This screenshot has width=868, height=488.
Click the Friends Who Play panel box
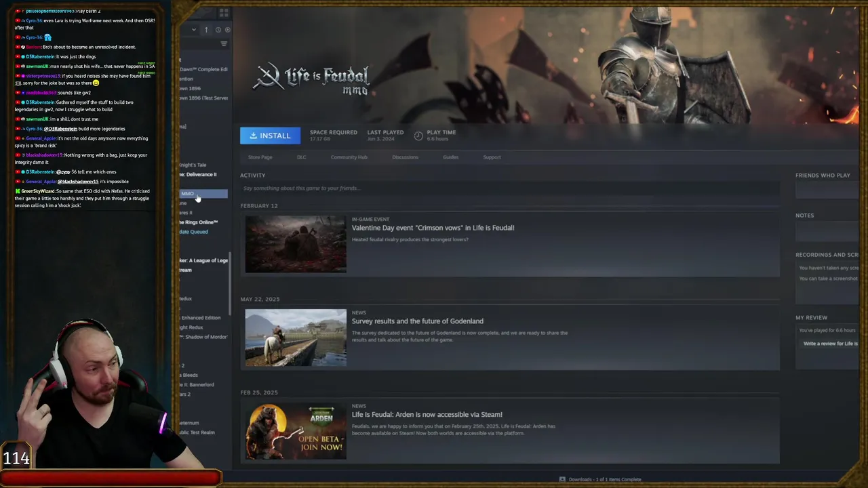click(827, 190)
